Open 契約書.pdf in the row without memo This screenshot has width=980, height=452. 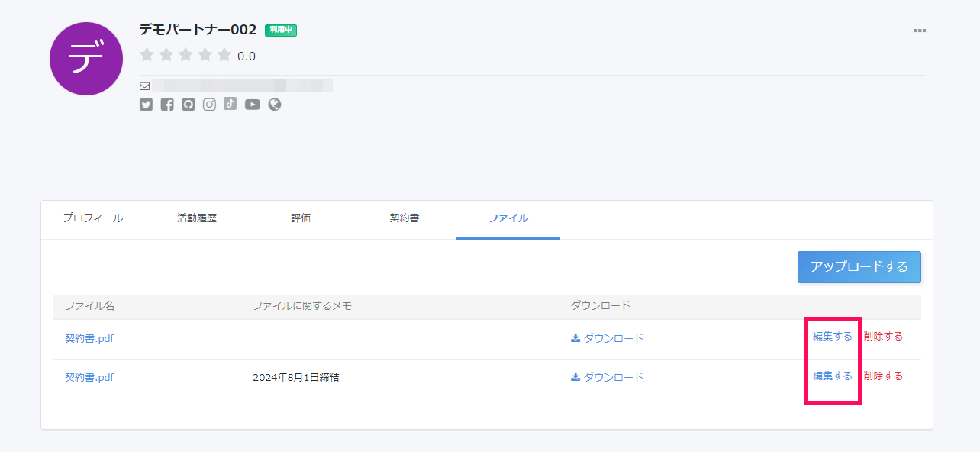point(89,338)
